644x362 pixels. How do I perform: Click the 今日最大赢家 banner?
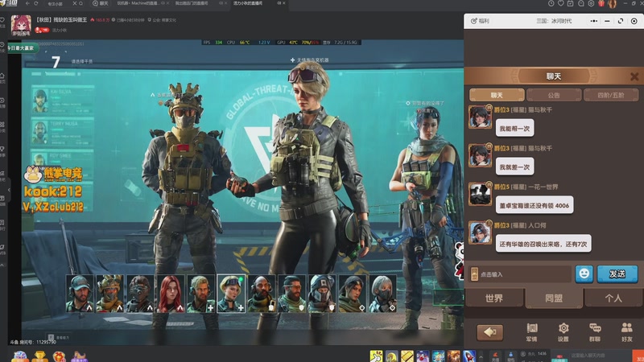pos(23,48)
